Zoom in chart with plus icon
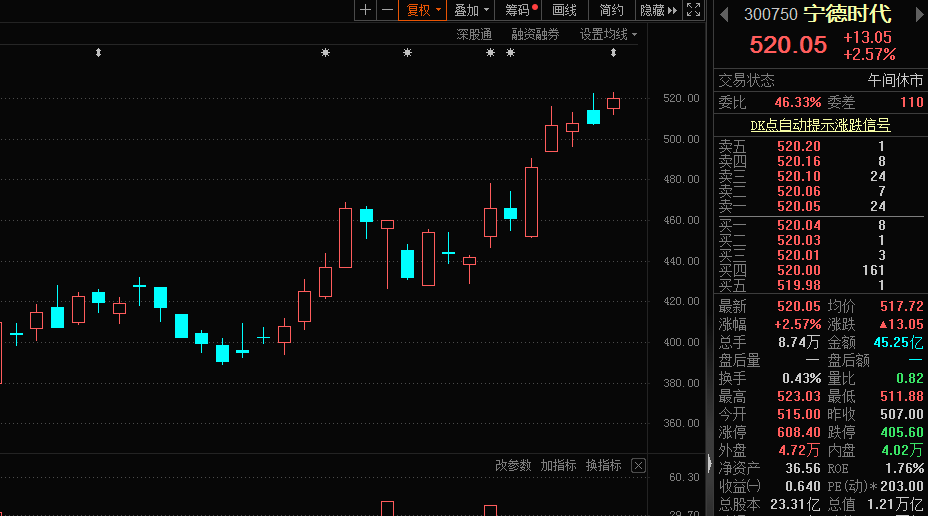 tap(365, 10)
